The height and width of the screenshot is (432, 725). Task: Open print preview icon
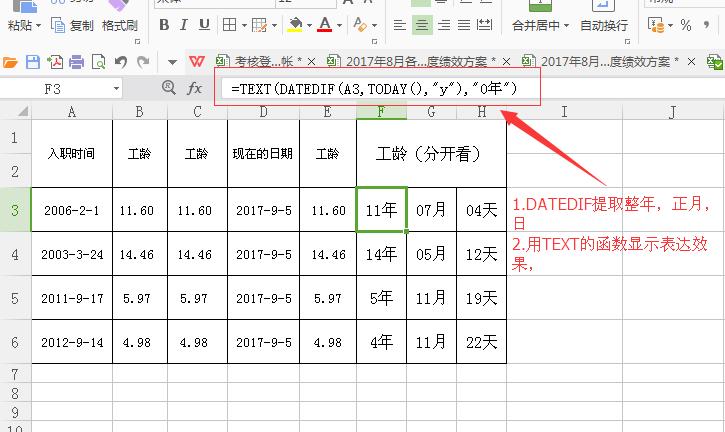(98, 62)
